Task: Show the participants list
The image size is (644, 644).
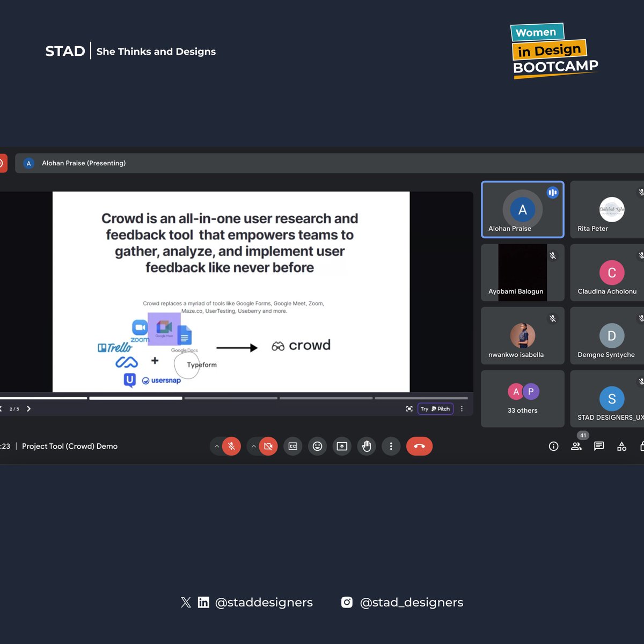Action: (576, 446)
